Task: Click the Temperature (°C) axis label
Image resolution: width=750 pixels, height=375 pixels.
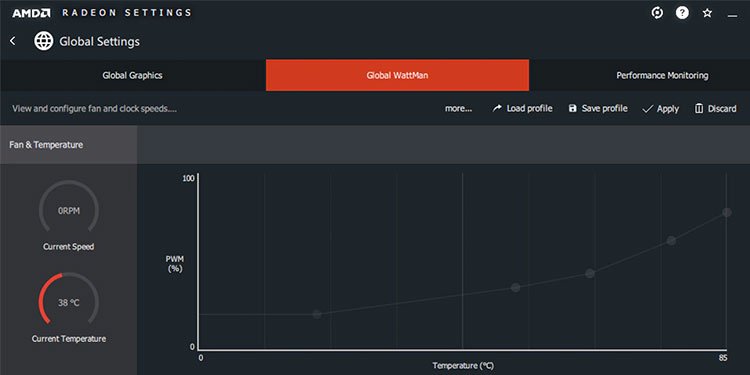Action: click(x=463, y=365)
